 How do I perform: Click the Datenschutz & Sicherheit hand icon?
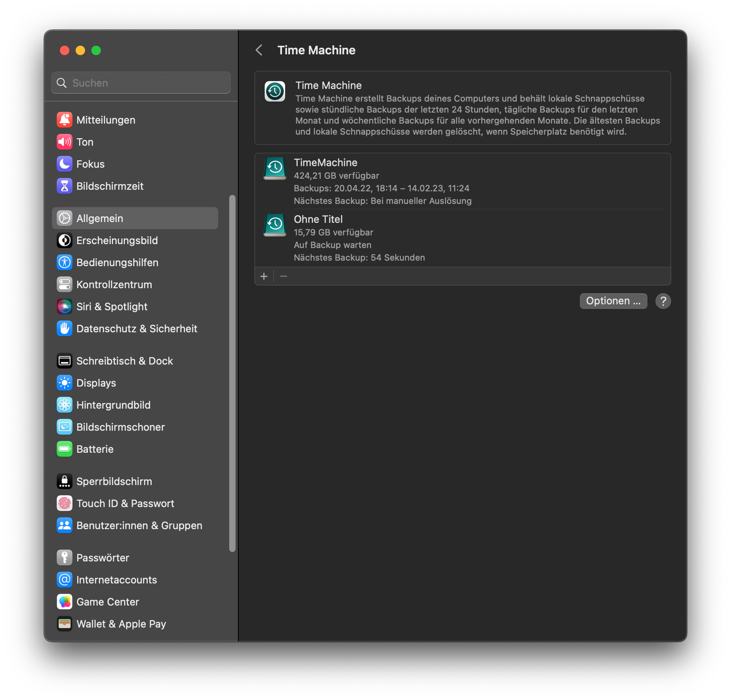65,329
